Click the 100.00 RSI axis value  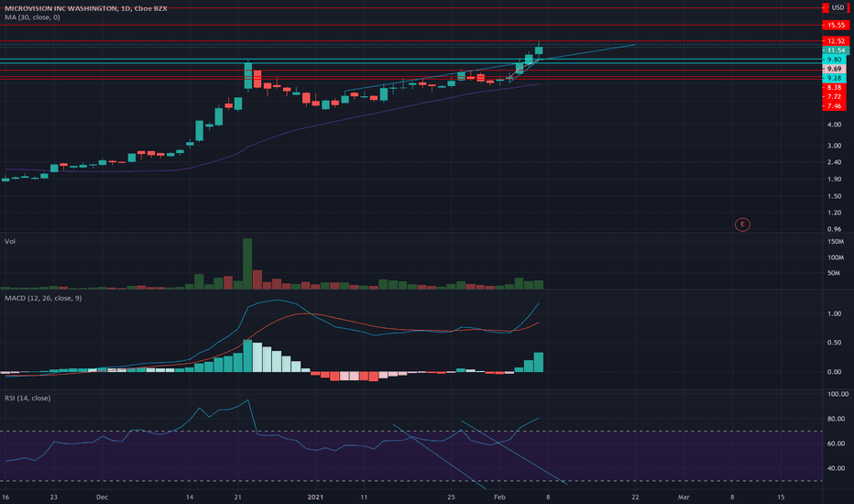838,394
